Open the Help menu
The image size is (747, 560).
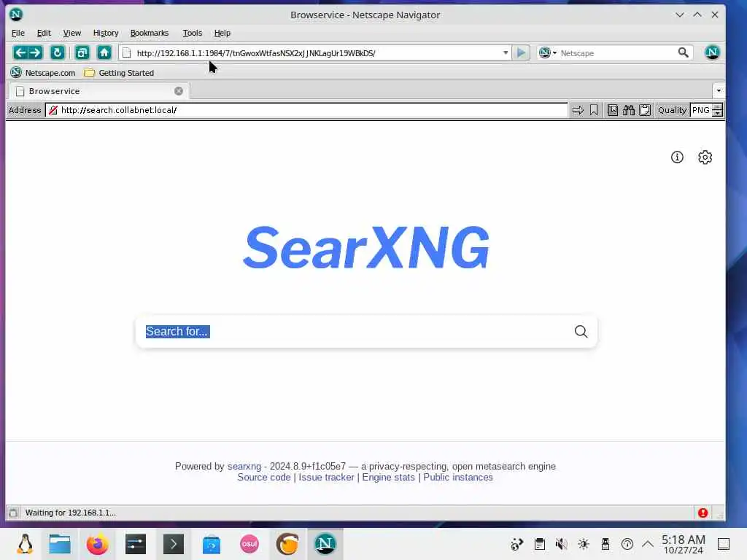(222, 33)
